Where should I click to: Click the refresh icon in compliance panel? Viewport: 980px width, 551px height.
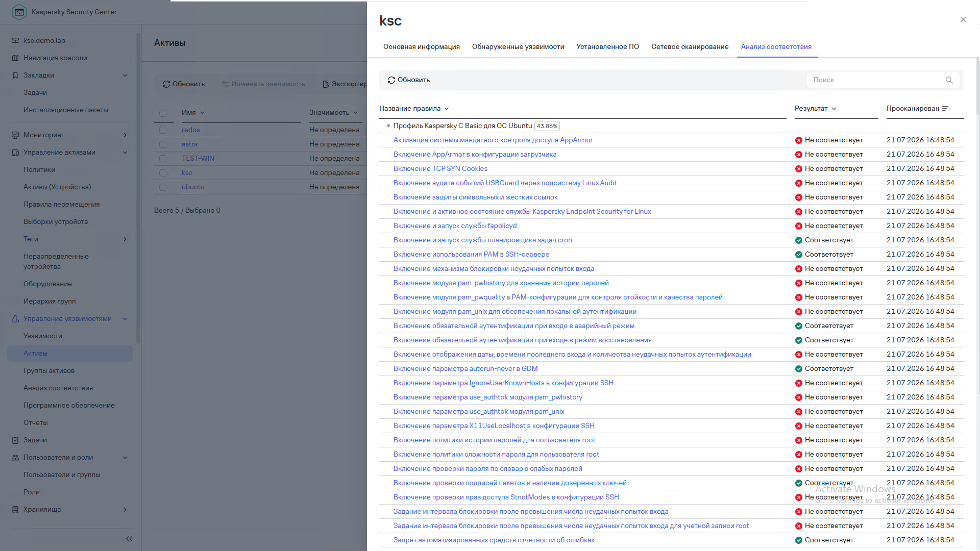(391, 80)
